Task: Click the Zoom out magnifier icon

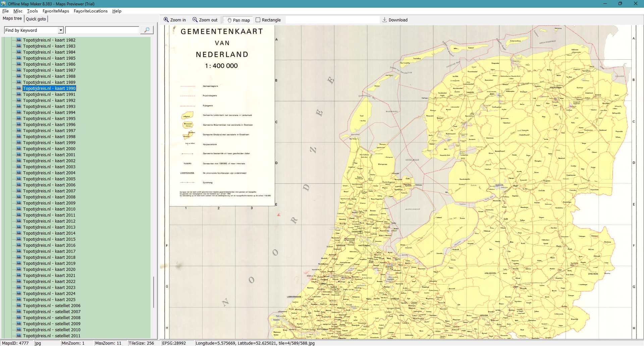Action: click(x=195, y=20)
